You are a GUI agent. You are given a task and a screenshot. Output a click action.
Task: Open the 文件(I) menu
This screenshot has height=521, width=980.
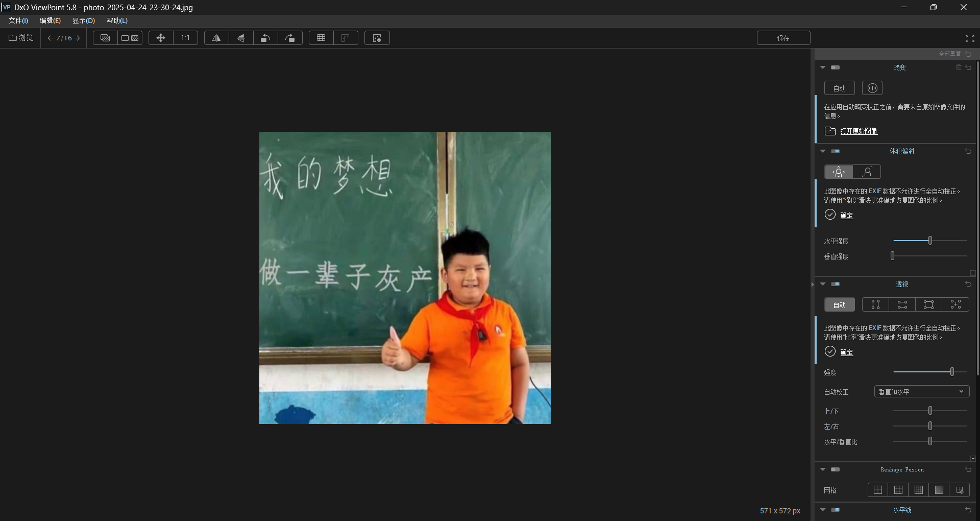18,21
